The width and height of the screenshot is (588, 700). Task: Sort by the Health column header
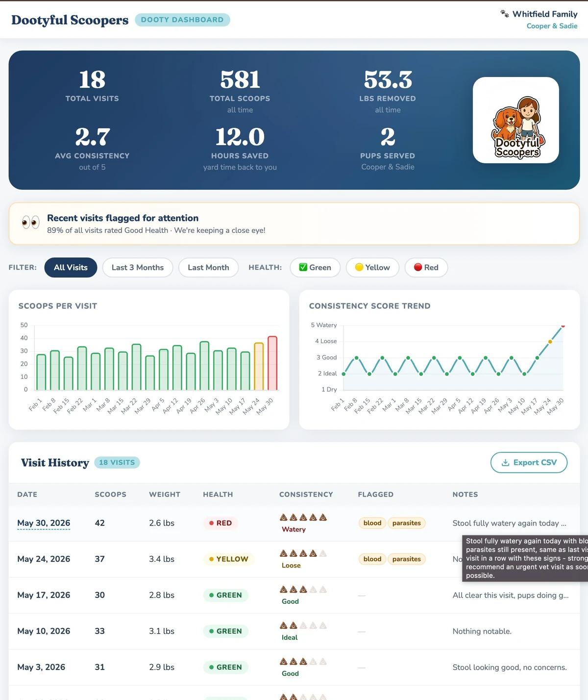(218, 495)
